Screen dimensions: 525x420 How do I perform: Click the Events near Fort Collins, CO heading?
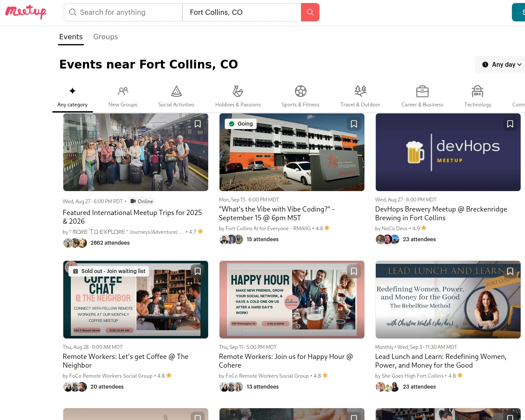pos(148,65)
